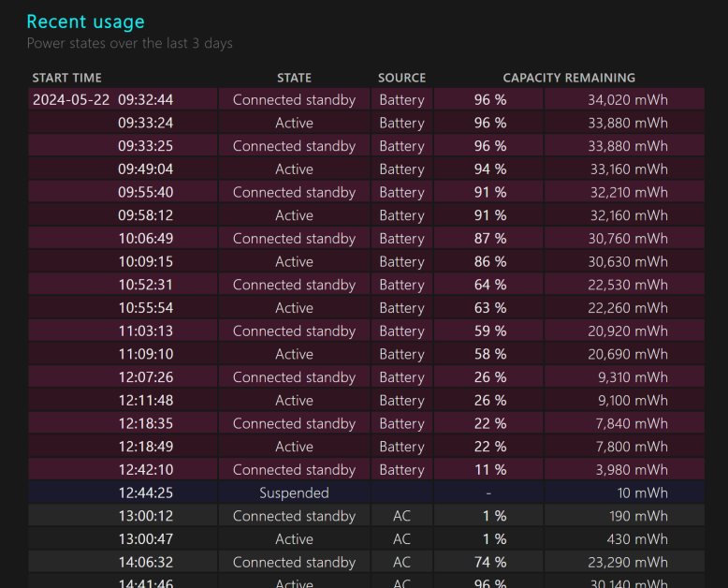The image size is (728, 588).
Task: Select the Suspended state at 12:44:25
Action: click(x=294, y=492)
